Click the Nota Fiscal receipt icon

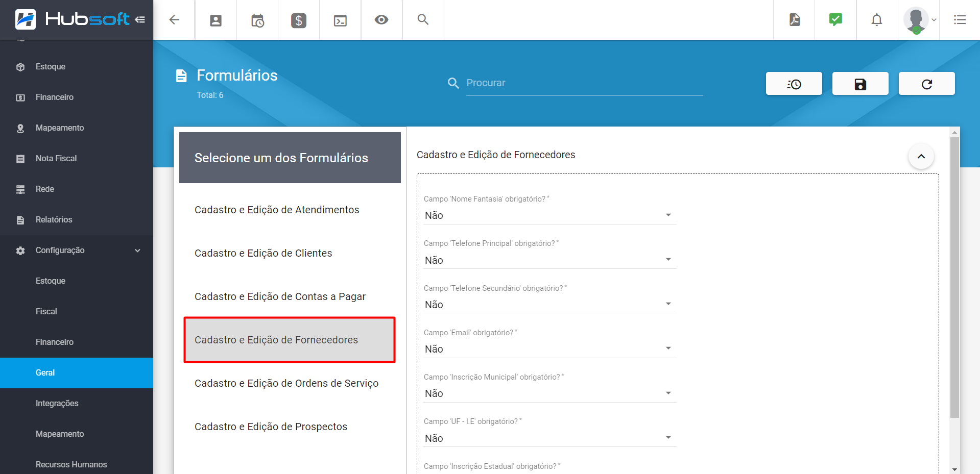tap(20, 159)
